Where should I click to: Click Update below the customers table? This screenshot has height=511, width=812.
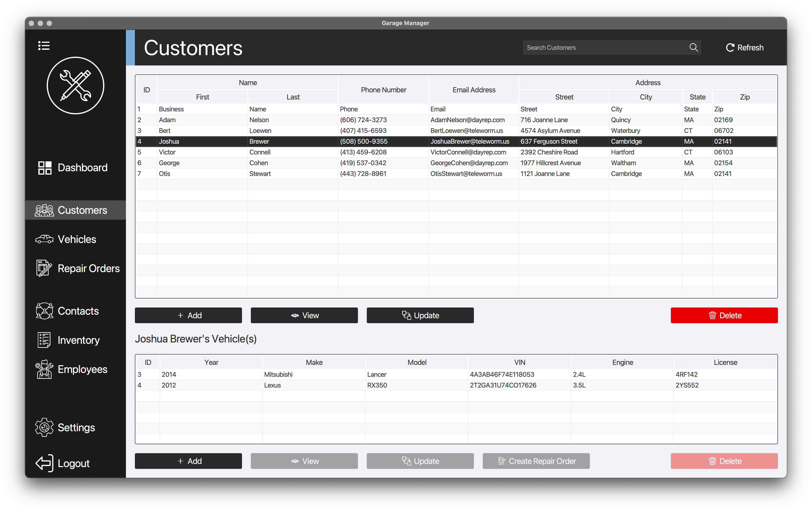[420, 315]
